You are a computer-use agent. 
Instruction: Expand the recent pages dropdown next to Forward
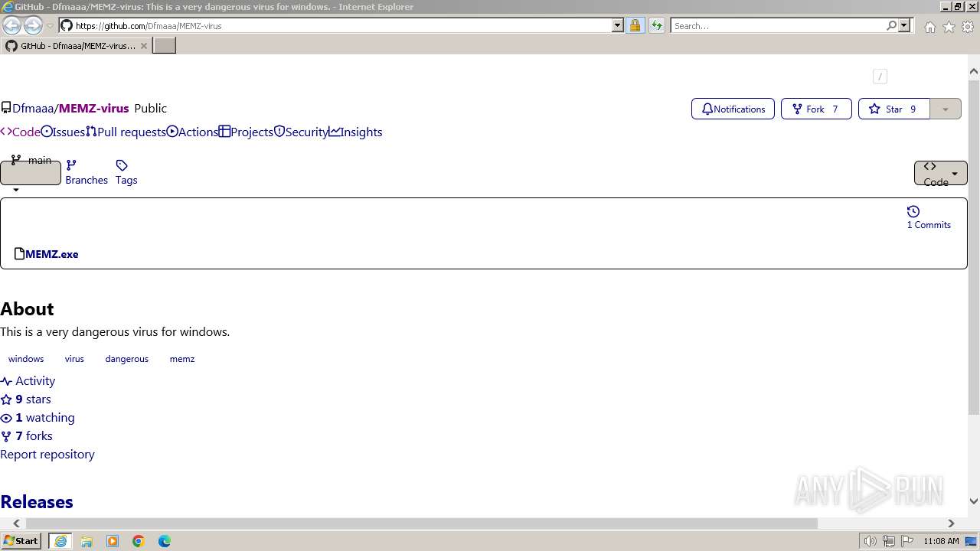(51, 26)
